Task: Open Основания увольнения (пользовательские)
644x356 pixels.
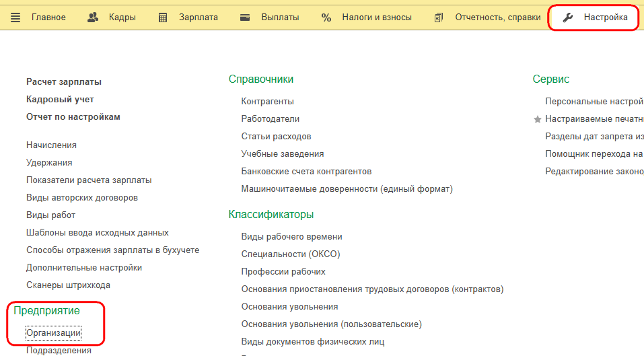Action: (332, 324)
